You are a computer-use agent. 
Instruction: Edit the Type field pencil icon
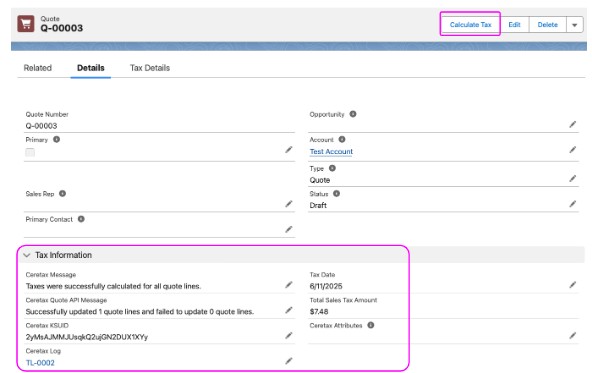573,178
